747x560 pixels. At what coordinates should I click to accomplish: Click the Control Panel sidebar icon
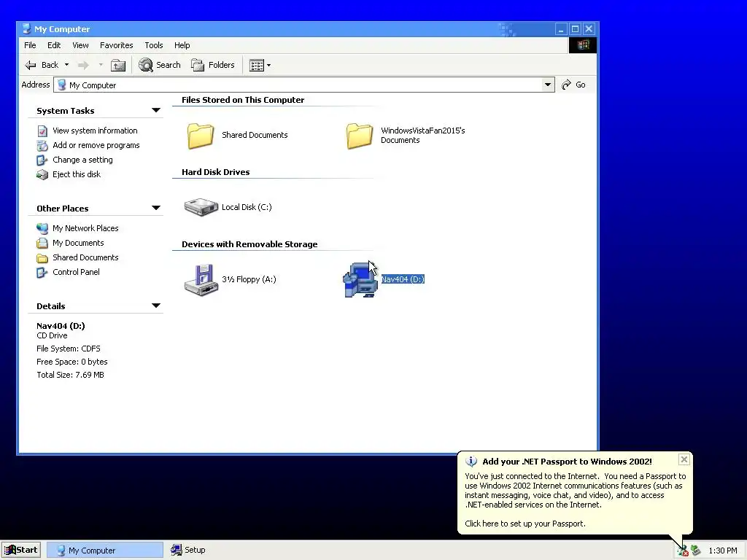point(42,273)
